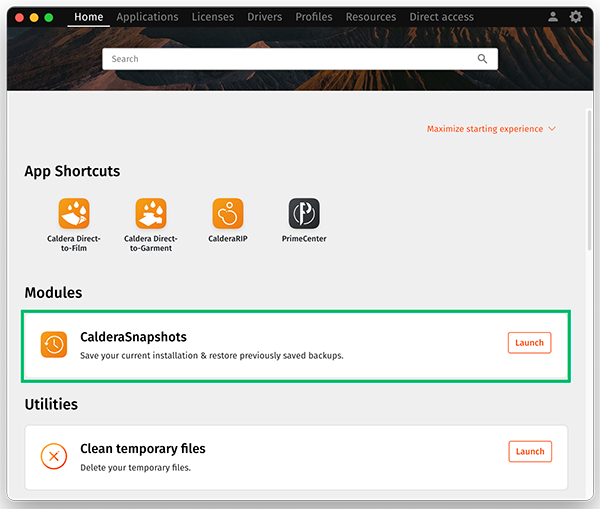Click the CalderaSnapshots title text
The width and height of the screenshot is (600, 509).
tap(133, 337)
